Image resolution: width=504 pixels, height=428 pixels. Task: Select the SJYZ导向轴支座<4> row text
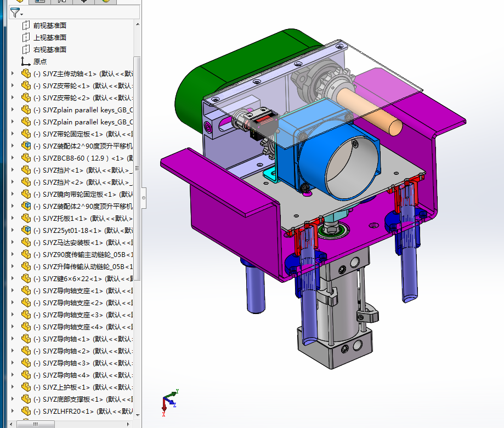pyautogui.click(x=83, y=327)
